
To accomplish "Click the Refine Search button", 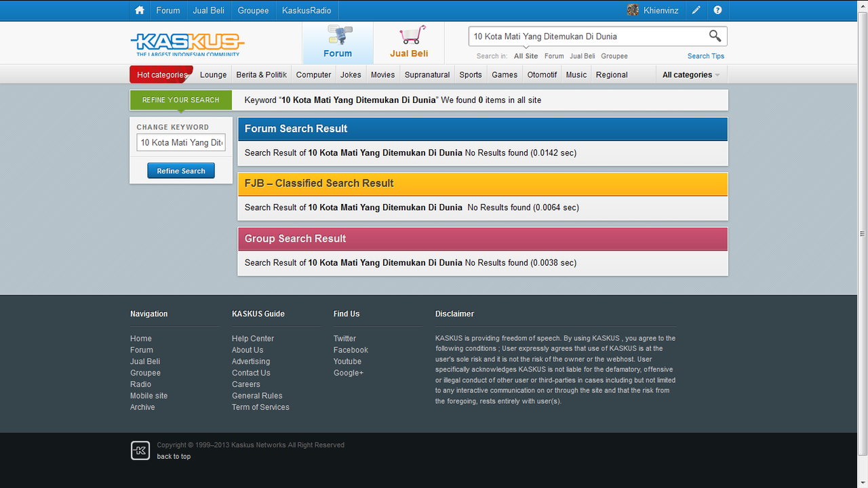I will (181, 171).
